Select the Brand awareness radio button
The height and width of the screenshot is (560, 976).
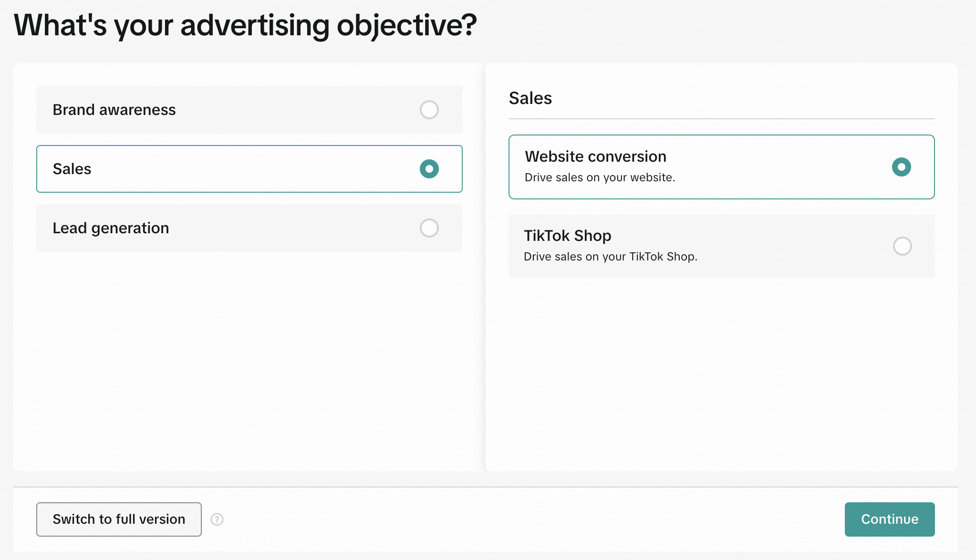point(429,110)
